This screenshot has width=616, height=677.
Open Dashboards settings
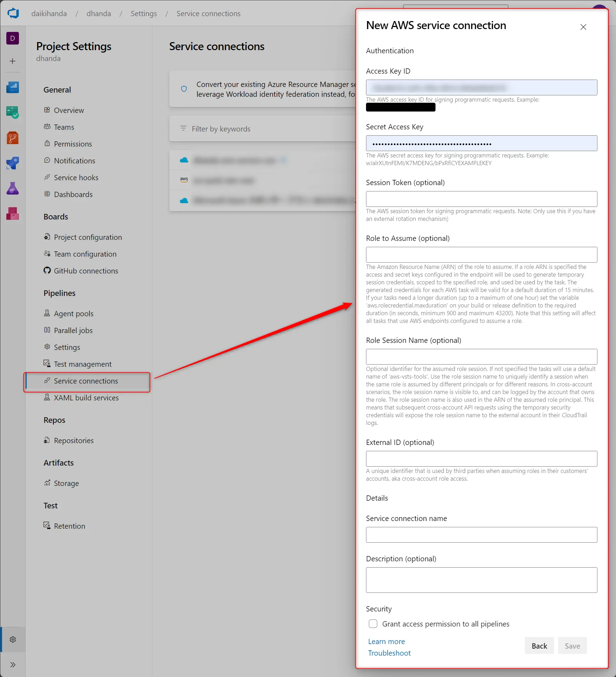point(73,194)
